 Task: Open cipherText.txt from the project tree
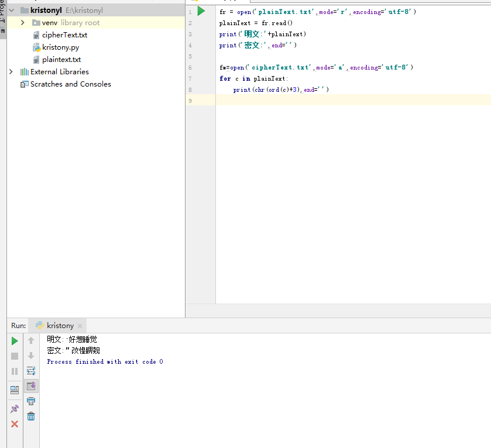64,35
